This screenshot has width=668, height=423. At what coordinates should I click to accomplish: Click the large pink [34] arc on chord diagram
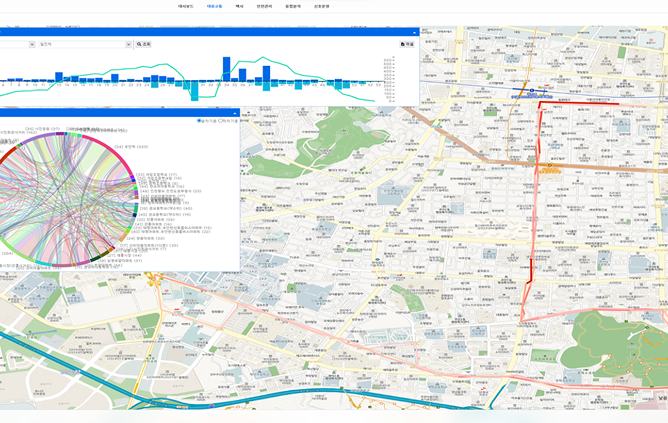(111, 150)
